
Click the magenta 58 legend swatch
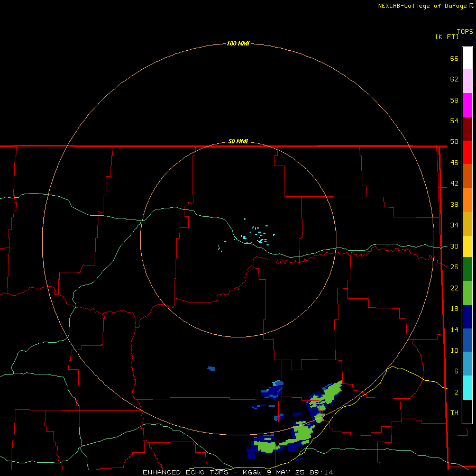[467, 105]
